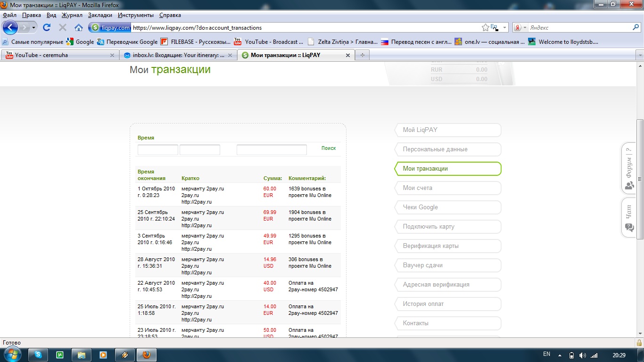Click the second Время date input field
This screenshot has height=362, width=644.
coord(200,150)
